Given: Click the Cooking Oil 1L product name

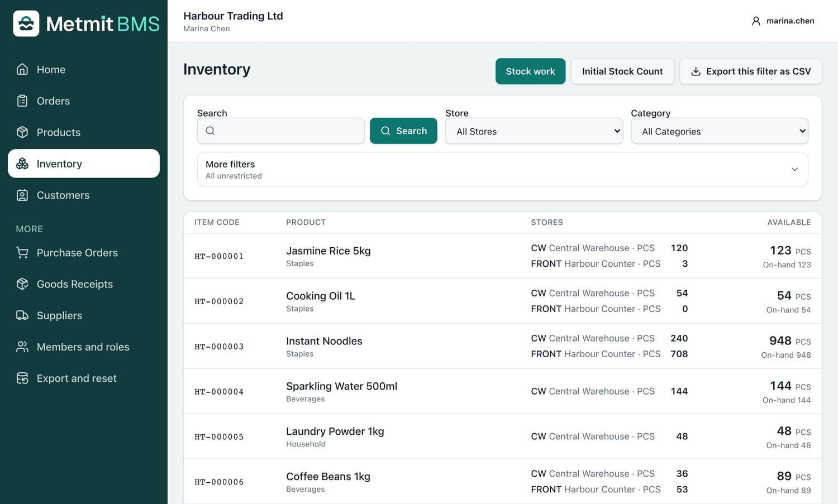Looking at the screenshot, I should point(321,296).
